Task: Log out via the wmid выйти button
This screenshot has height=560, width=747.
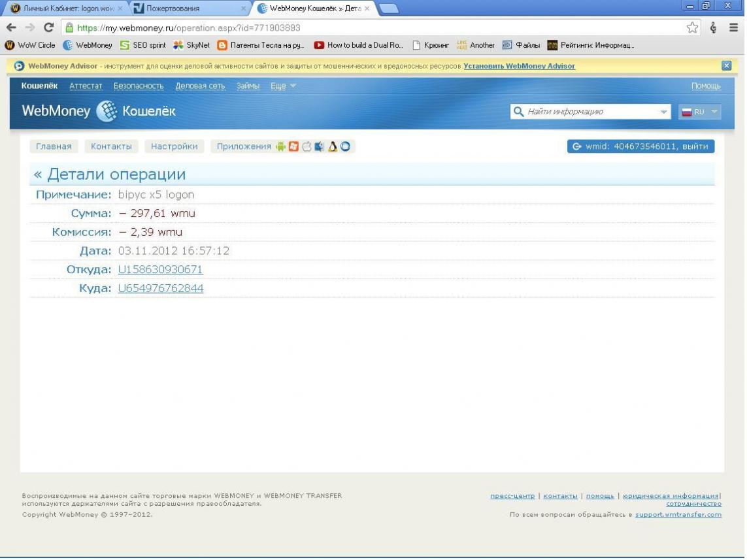Action: point(640,146)
